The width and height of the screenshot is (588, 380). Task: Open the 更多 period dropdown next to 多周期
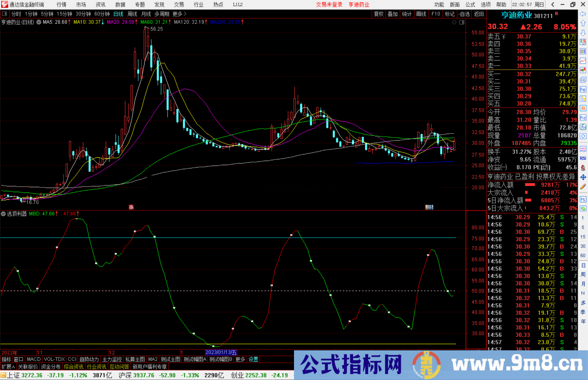[x=177, y=14]
